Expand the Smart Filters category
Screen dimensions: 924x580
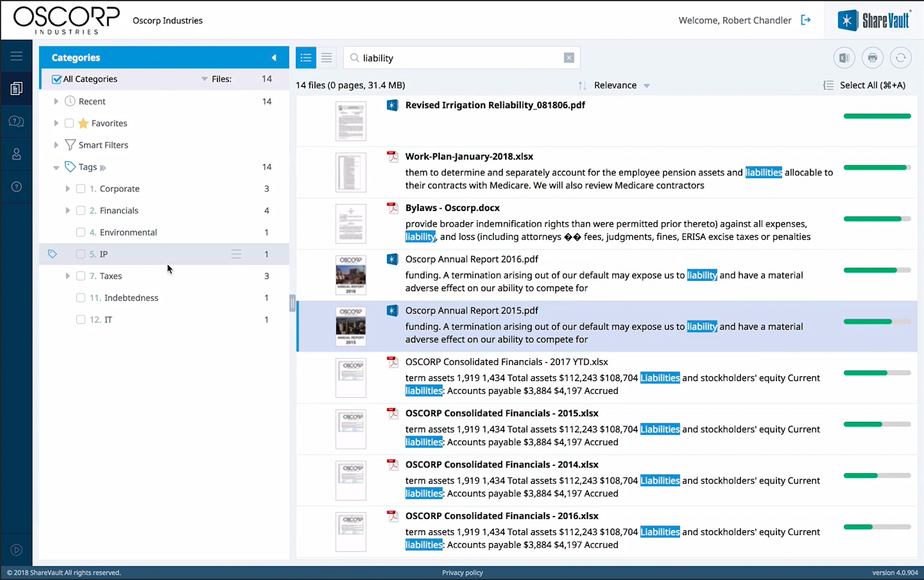[x=56, y=145]
